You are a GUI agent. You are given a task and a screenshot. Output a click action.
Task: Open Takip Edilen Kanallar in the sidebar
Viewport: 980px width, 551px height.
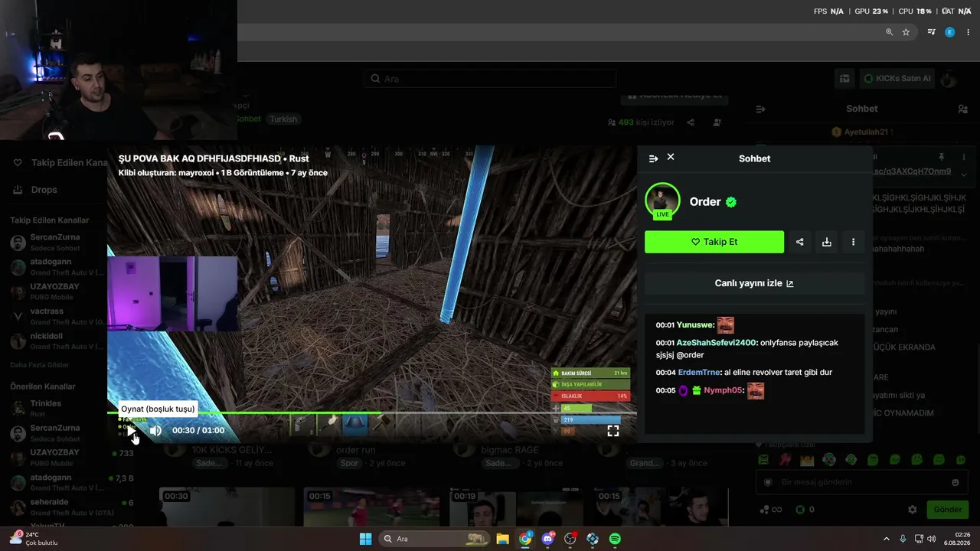(x=60, y=163)
